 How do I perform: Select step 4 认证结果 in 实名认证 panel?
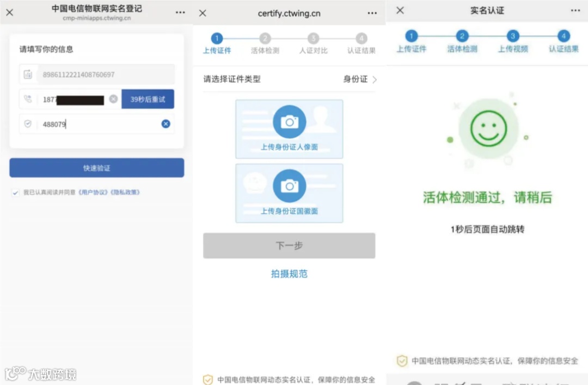563,41
